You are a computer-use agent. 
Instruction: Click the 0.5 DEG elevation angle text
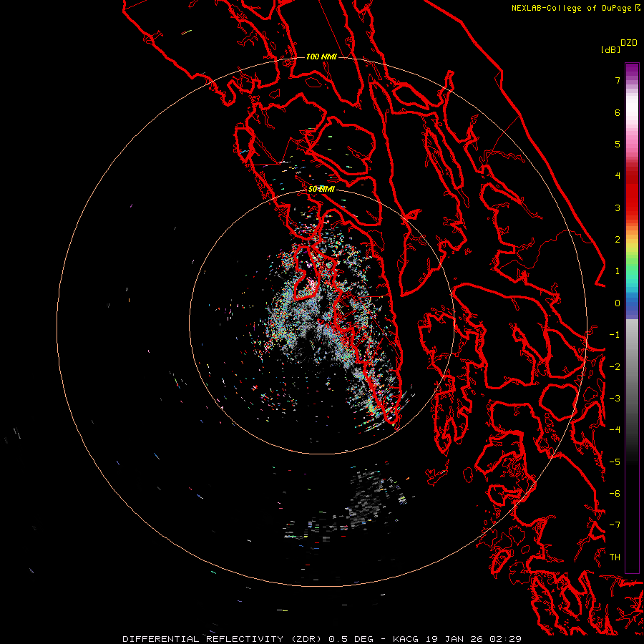351,639
